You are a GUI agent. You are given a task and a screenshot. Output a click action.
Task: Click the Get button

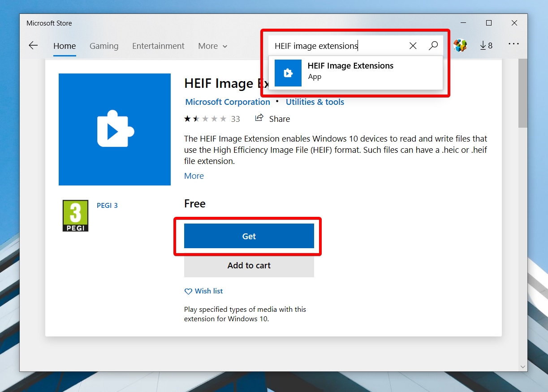pos(249,236)
